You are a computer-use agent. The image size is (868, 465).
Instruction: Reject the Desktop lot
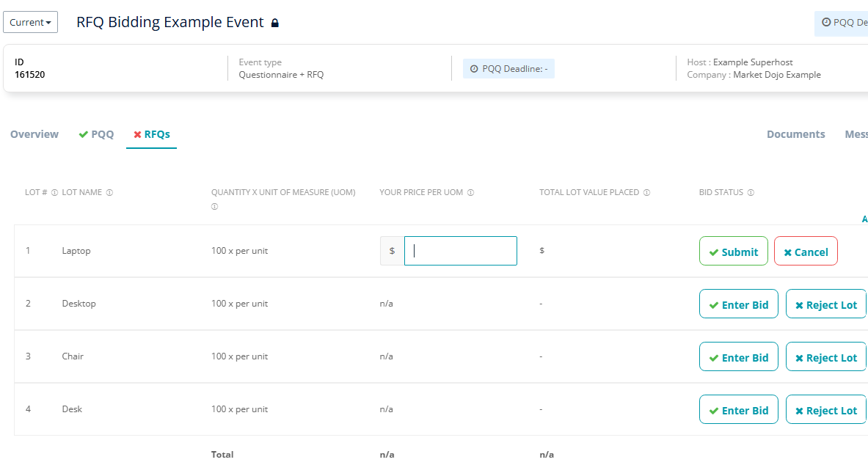[826, 304]
